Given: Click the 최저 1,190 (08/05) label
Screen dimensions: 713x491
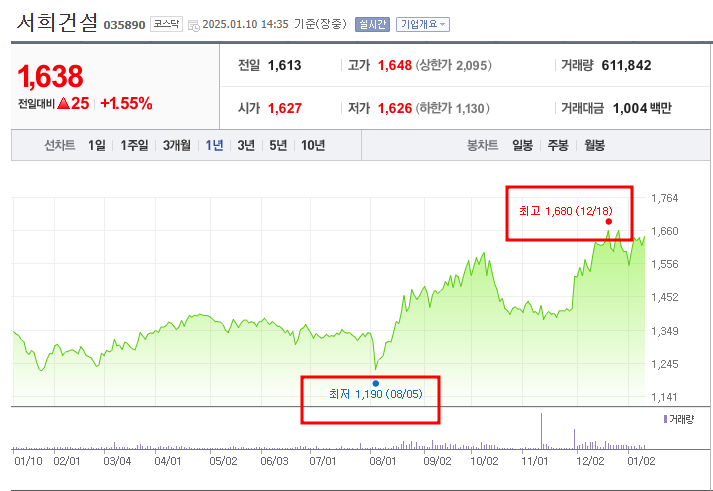Looking at the screenshot, I should pos(376,394).
